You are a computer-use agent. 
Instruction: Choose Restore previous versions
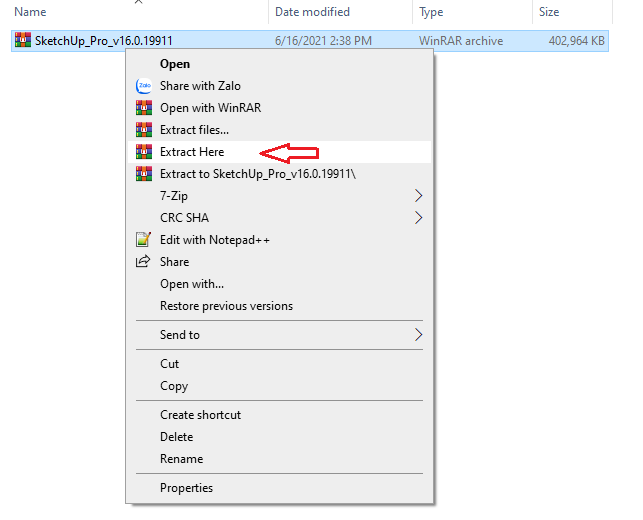tap(226, 306)
